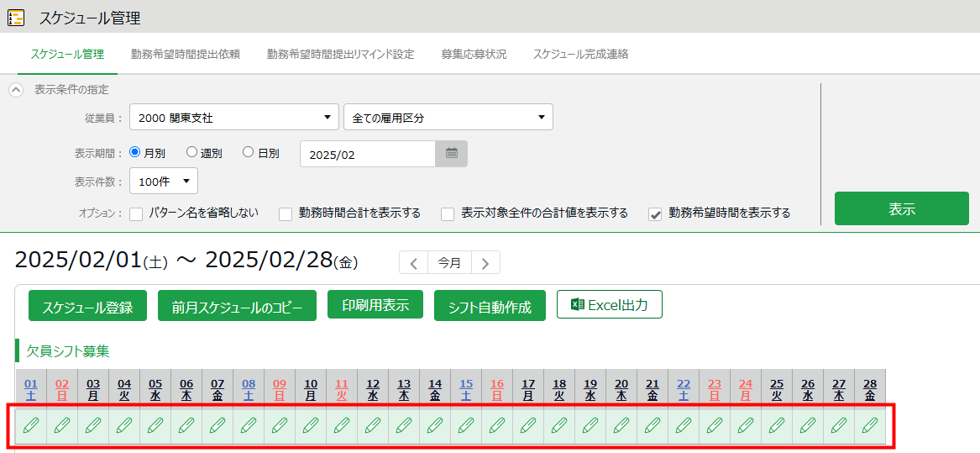Viewport: 980px width, 453px height.
Task: Go to next month with right chevron
Action: pos(485,262)
